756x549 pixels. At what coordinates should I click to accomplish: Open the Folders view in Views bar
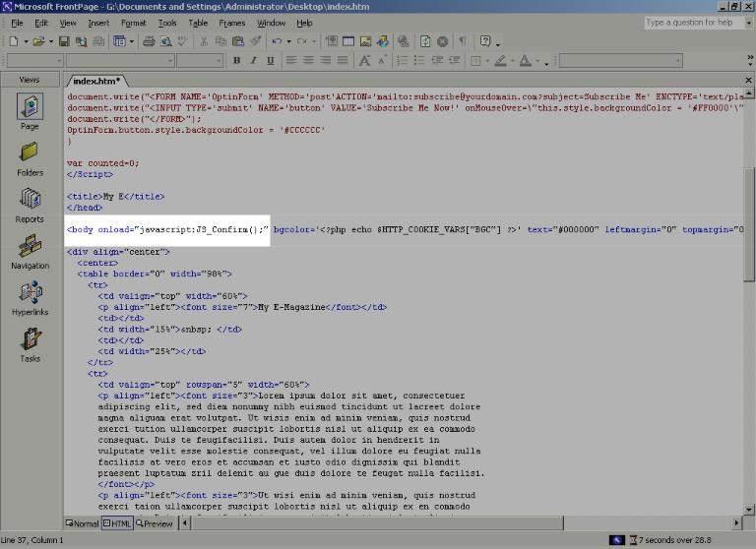click(x=30, y=158)
